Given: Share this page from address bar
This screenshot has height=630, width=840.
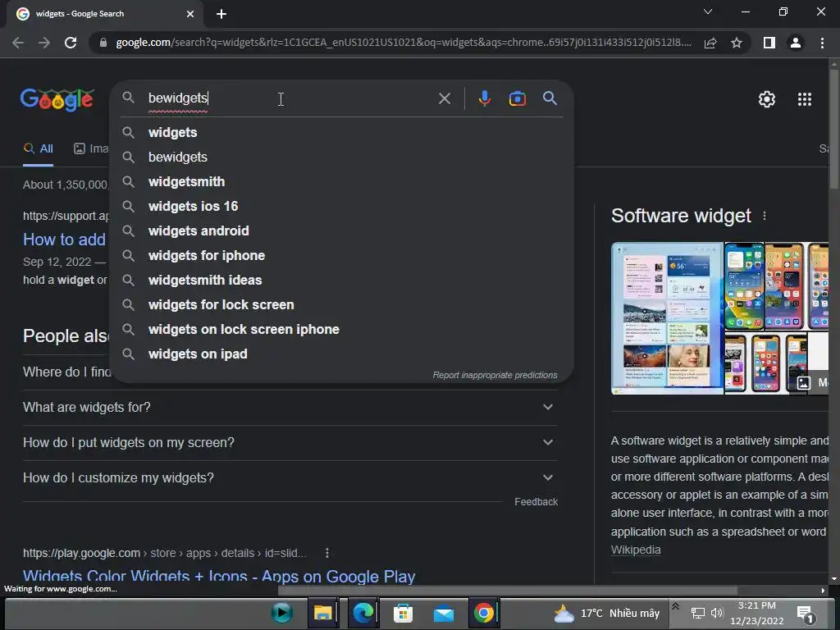Looking at the screenshot, I should [710, 43].
